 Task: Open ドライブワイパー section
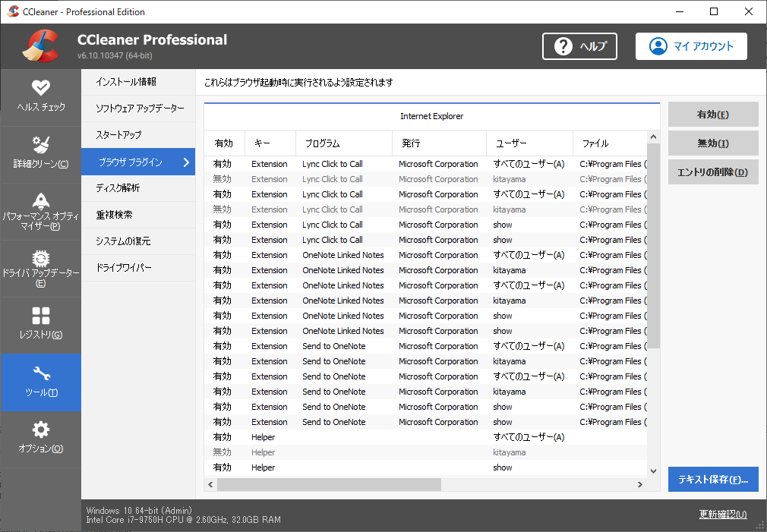point(138,267)
